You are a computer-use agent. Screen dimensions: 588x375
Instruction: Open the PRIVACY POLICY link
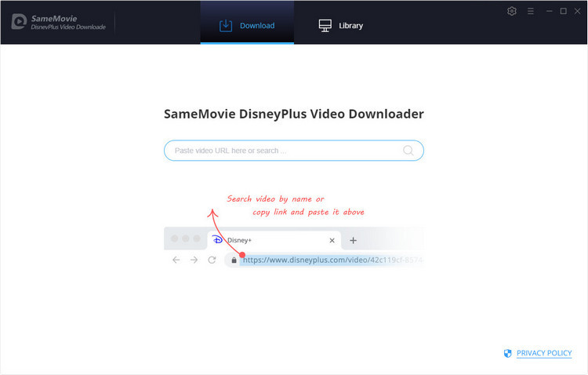tap(544, 353)
